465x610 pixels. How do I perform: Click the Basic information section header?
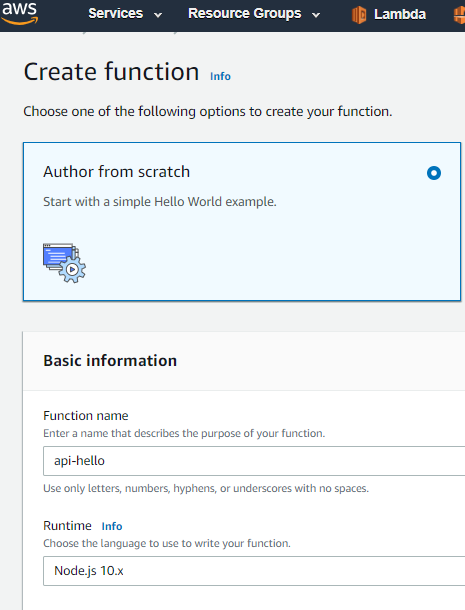click(110, 361)
